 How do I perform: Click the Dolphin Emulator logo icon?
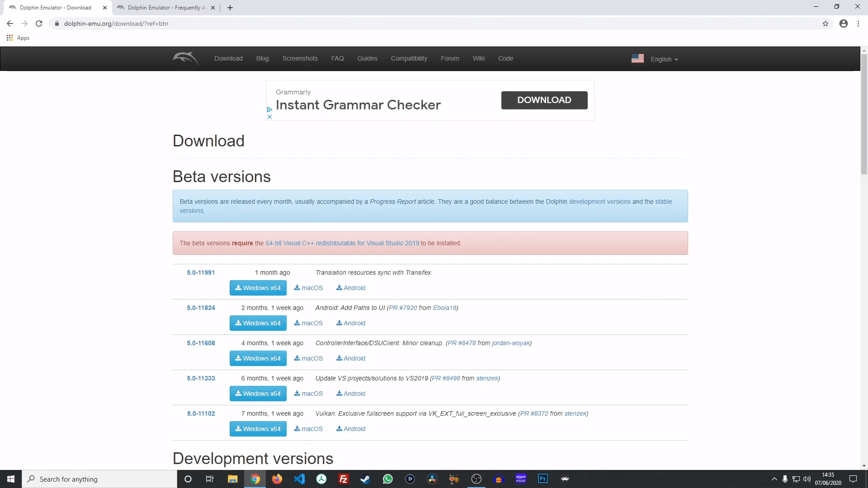[x=185, y=58]
